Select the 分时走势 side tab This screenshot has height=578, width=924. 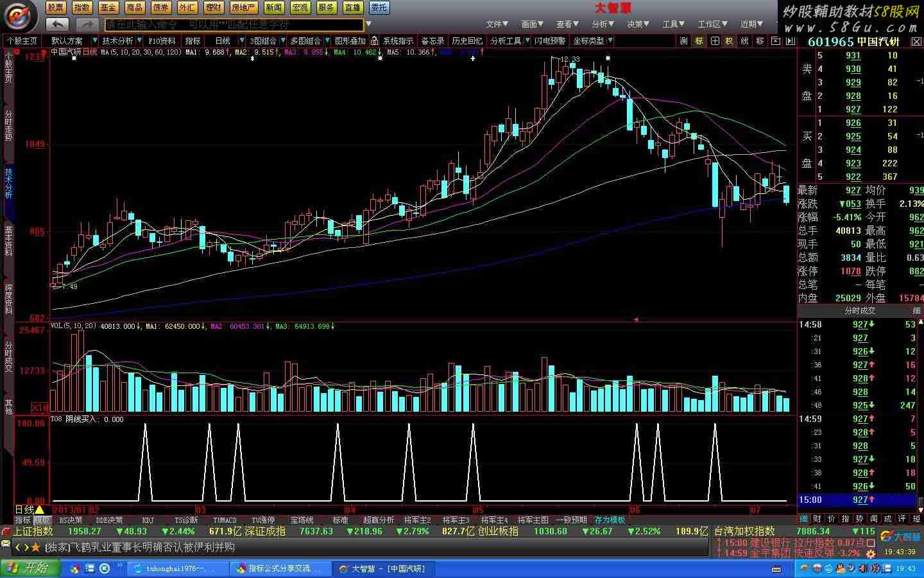(8, 125)
